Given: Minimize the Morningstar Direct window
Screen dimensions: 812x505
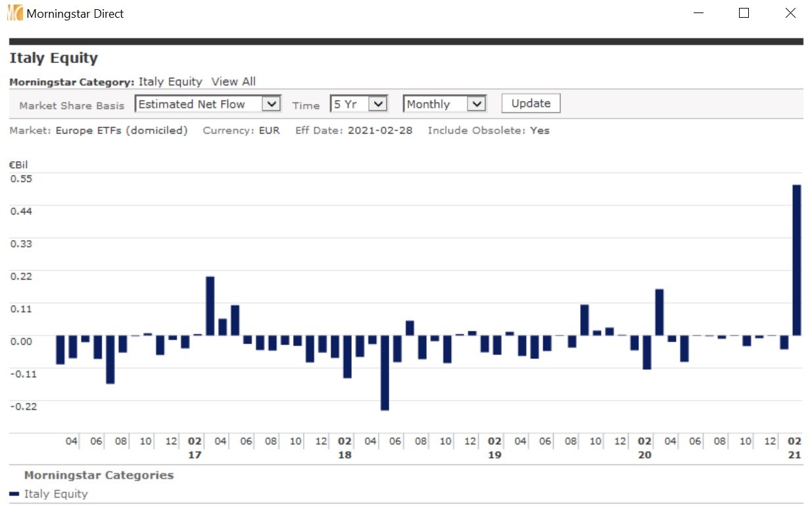Looking at the screenshot, I should pyautogui.click(x=697, y=13).
